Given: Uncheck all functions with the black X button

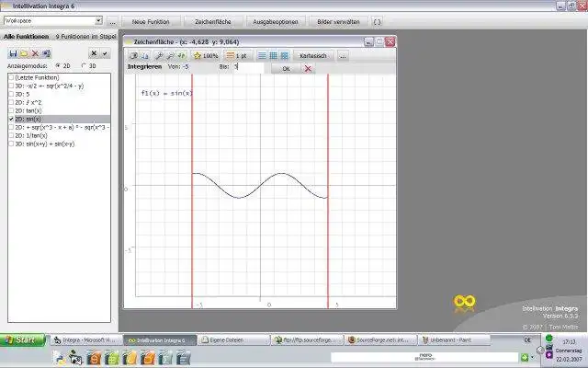Looking at the screenshot, I should pyautogui.click(x=94, y=53).
